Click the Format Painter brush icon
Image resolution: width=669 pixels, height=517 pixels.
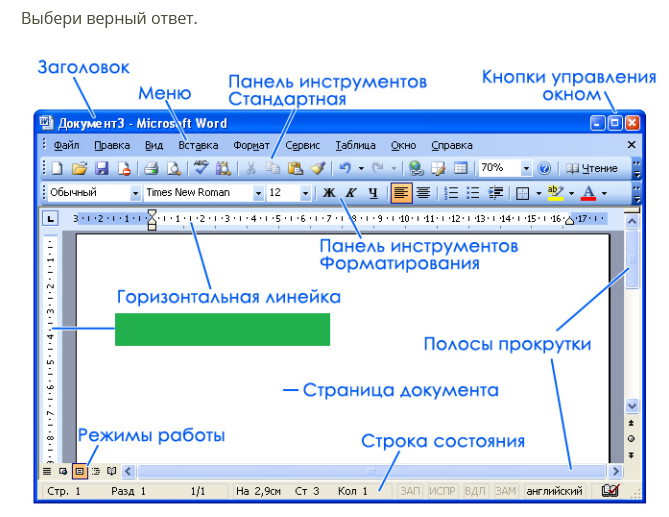pyautogui.click(x=318, y=169)
